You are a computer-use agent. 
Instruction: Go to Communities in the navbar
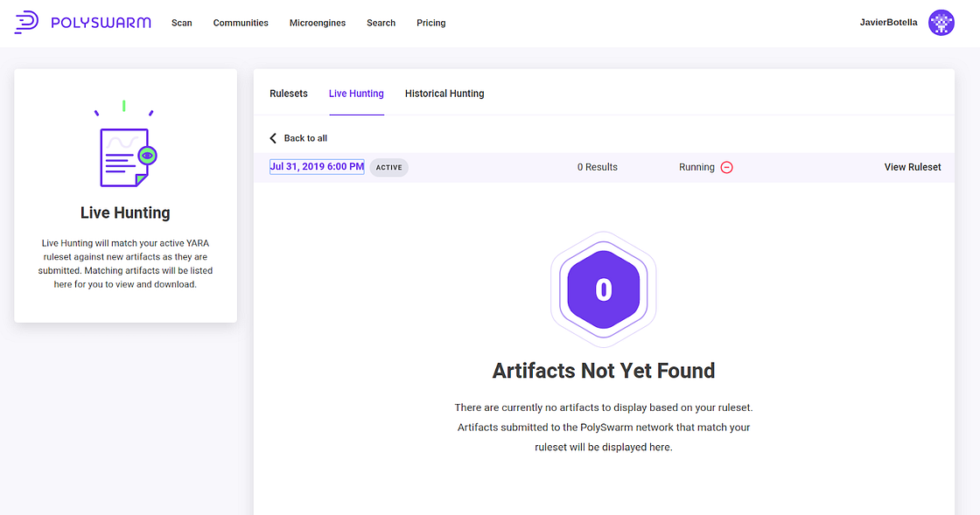[x=241, y=23]
